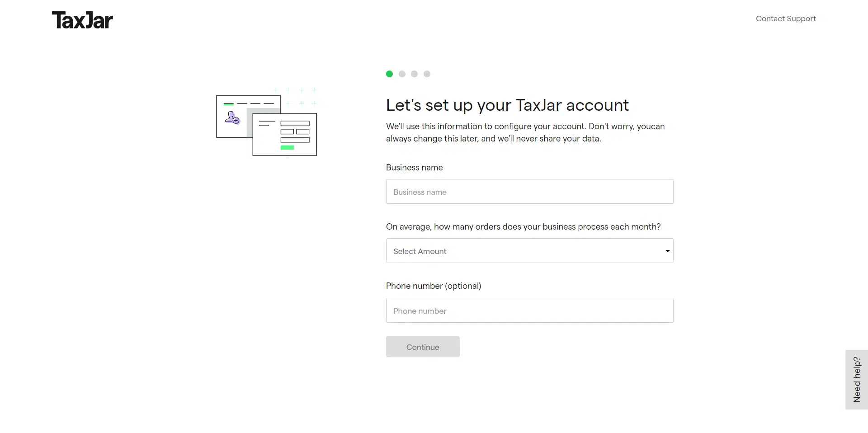Click the TaxJar logo

tap(82, 20)
